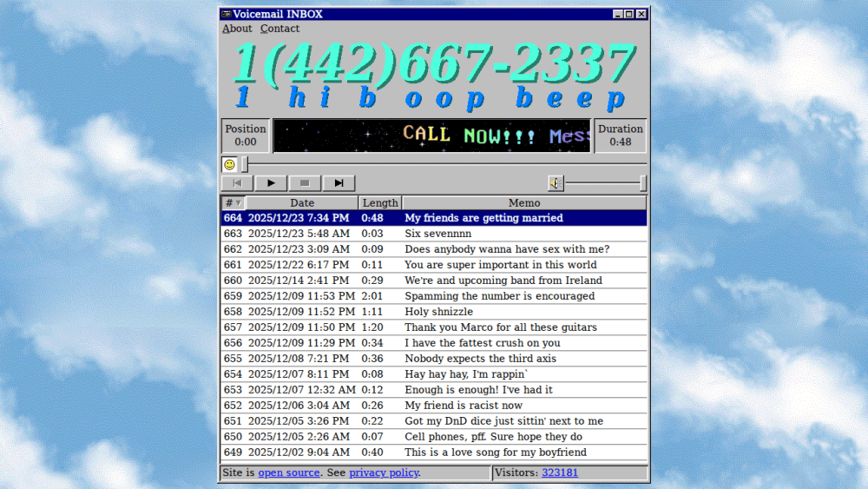
Task: Sort by the Length column header
Action: click(x=380, y=202)
